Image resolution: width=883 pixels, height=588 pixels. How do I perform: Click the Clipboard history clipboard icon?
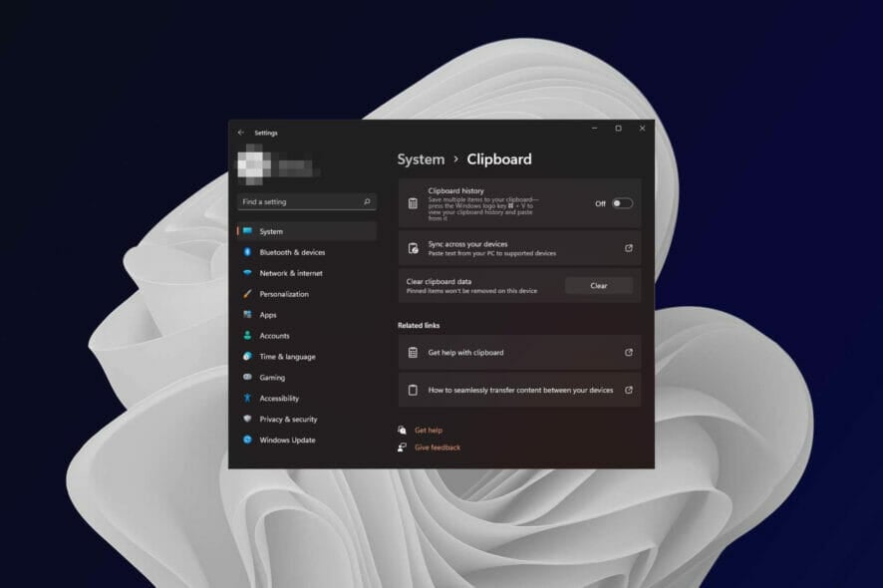pyautogui.click(x=413, y=203)
